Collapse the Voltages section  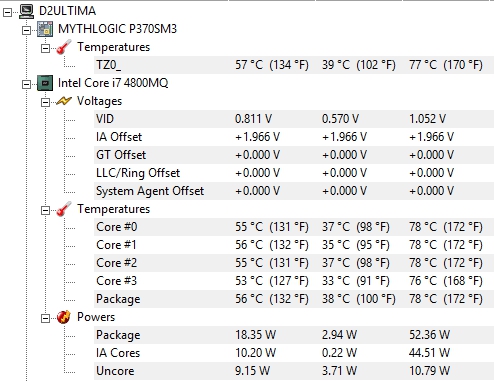pos(45,103)
